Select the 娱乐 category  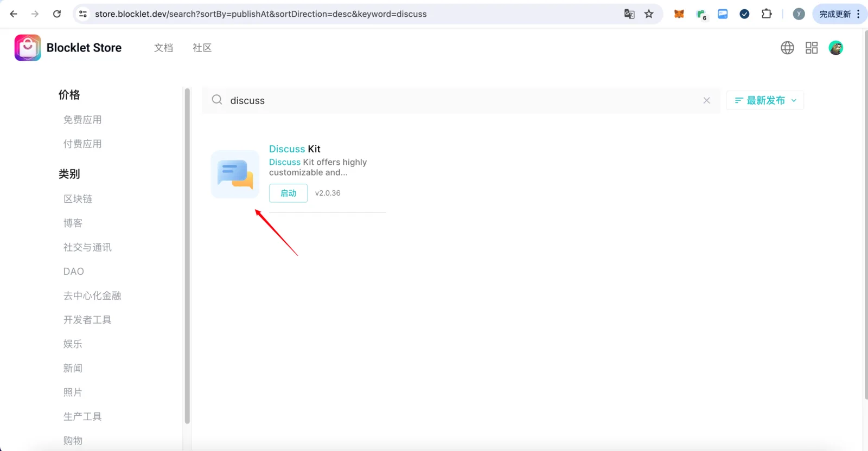pyautogui.click(x=73, y=344)
